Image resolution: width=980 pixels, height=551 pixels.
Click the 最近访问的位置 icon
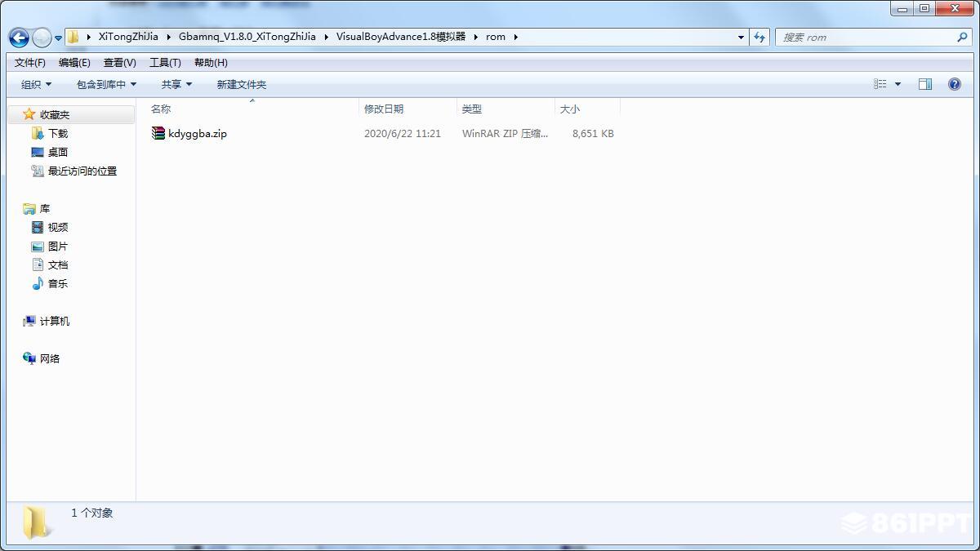tap(38, 171)
